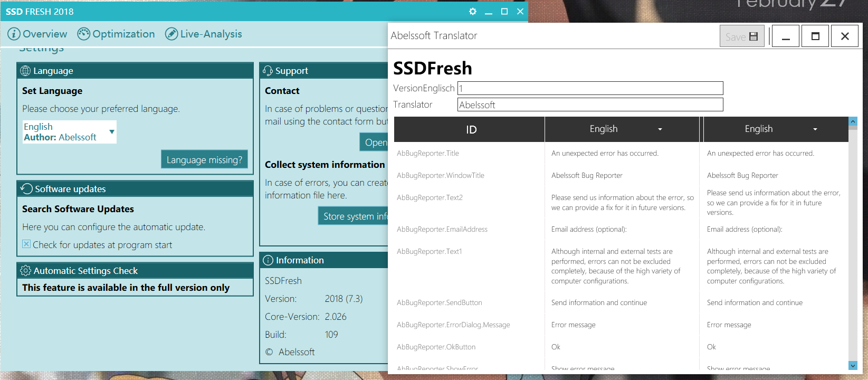This screenshot has height=380, width=868.
Task: Select AbBugReporter.ErrorDialog.Message row ID
Action: (453, 325)
